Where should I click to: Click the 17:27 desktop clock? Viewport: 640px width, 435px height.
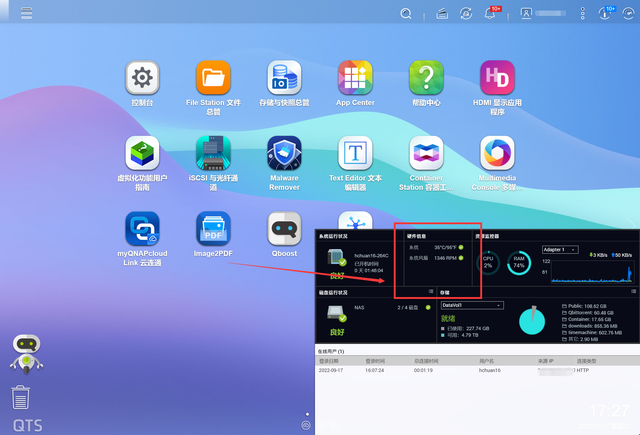click(609, 411)
